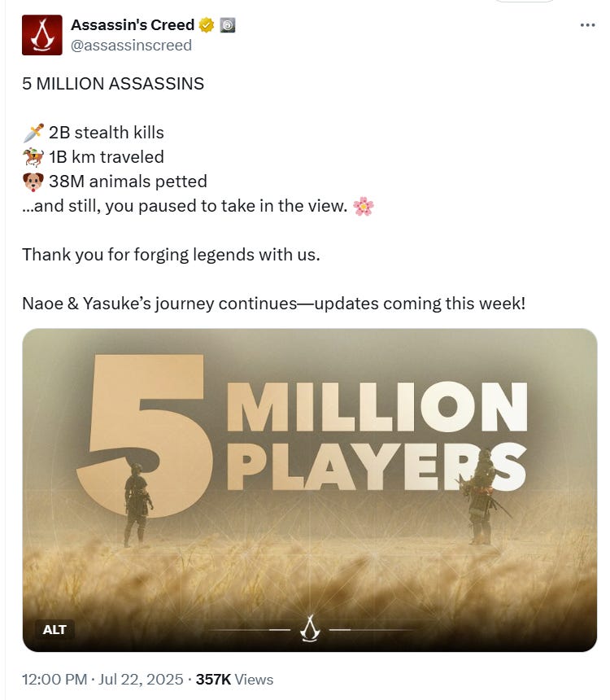Screen dimensions: 610x700
Task: Click the horse rider emoji before km traveled
Action: pos(33,157)
